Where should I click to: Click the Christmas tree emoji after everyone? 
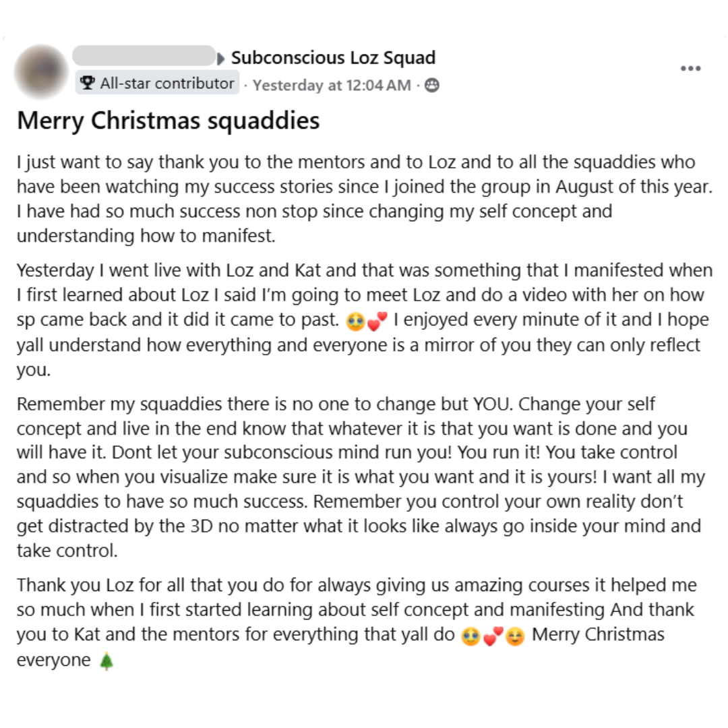coord(107,661)
